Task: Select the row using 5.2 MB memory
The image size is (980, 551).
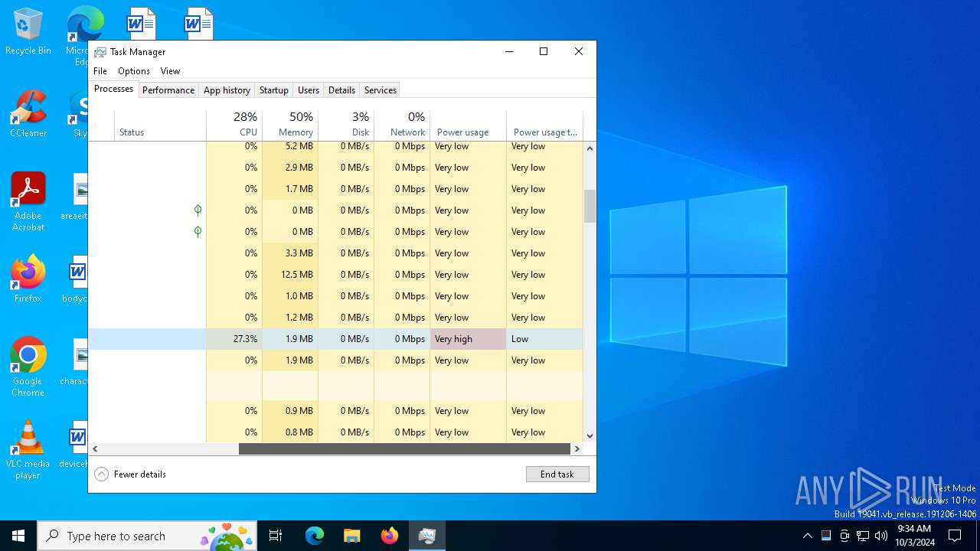Action: [x=336, y=147]
